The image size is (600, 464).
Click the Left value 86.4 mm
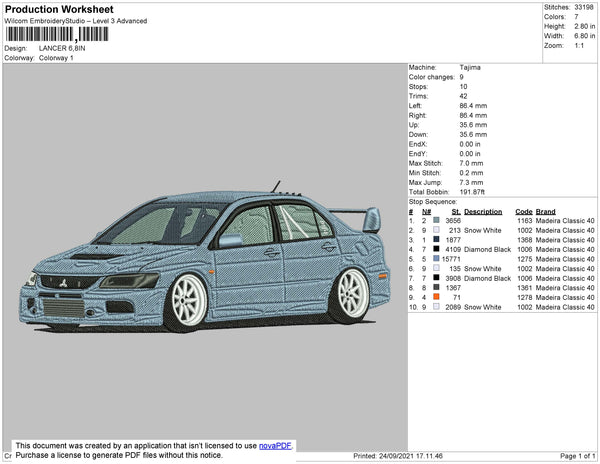[473, 106]
